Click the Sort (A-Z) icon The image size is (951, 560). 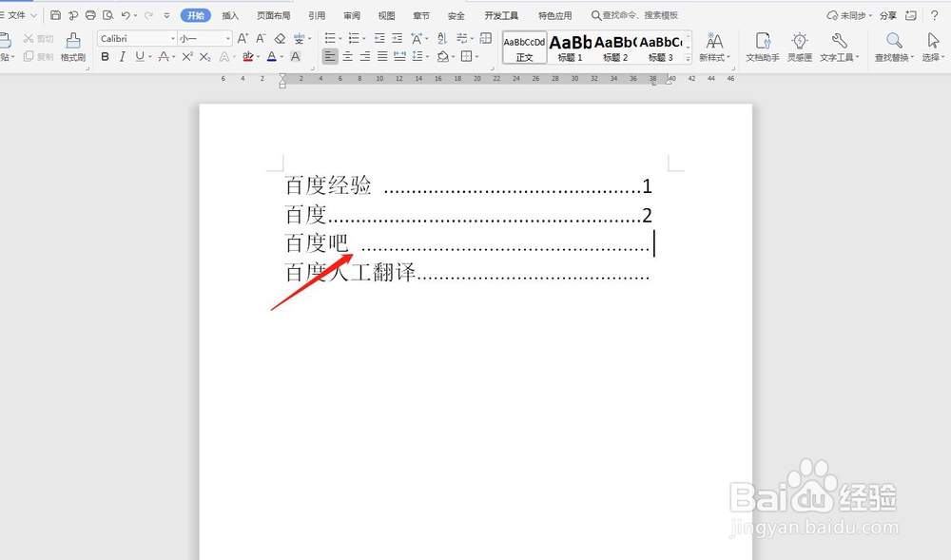tap(442, 38)
